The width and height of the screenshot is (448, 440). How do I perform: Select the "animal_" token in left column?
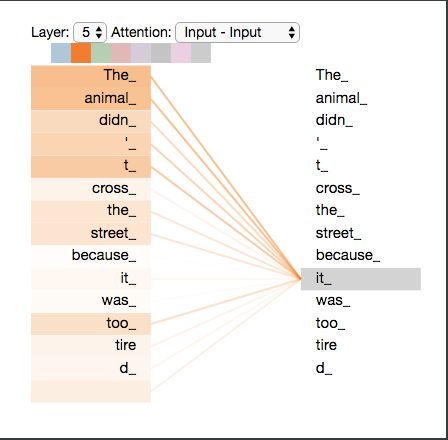91,99
